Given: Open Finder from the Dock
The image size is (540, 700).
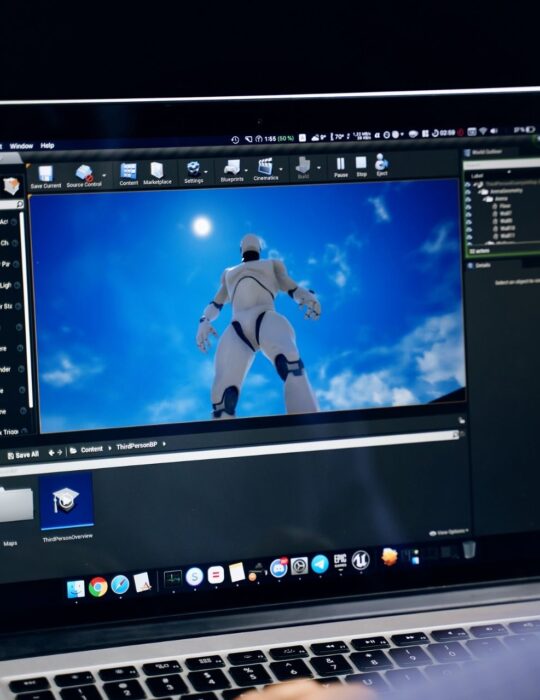Looking at the screenshot, I should click(x=76, y=589).
